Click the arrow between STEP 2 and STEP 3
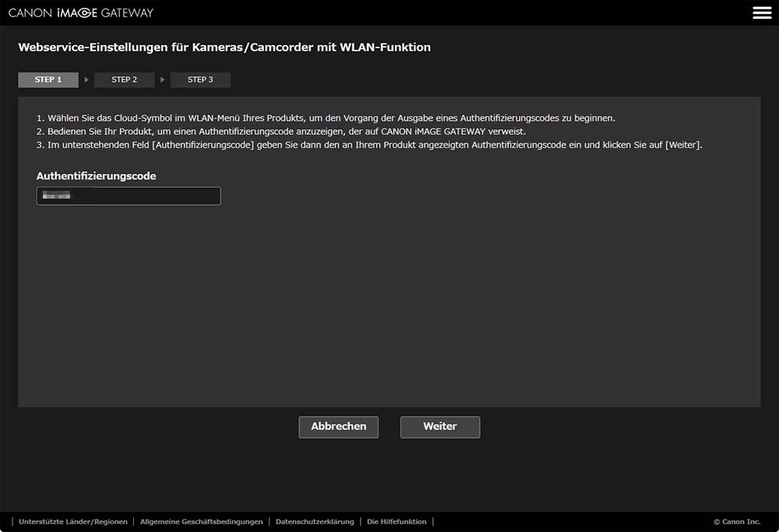The width and height of the screenshot is (779, 532). [163, 80]
